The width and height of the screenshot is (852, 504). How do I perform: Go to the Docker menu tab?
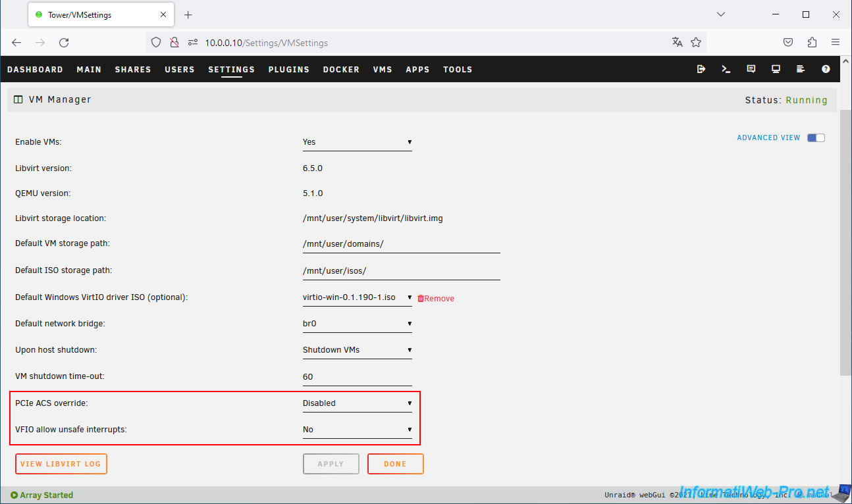click(x=341, y=69)
